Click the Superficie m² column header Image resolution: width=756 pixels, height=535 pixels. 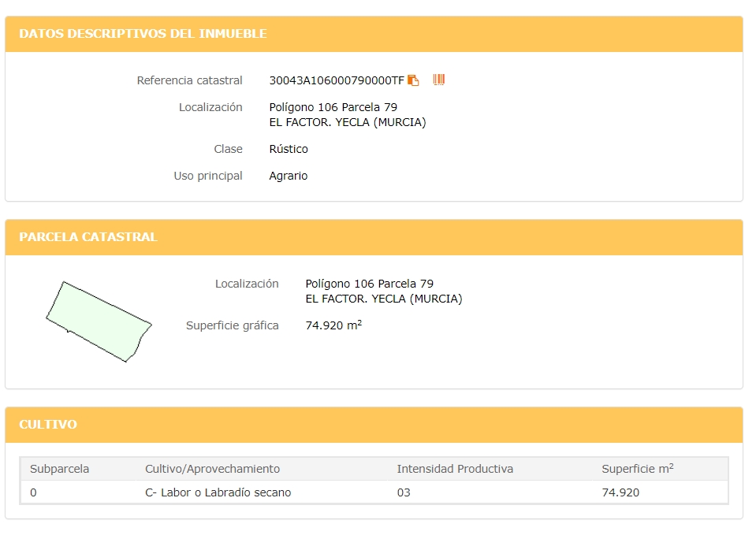(638, 469)
